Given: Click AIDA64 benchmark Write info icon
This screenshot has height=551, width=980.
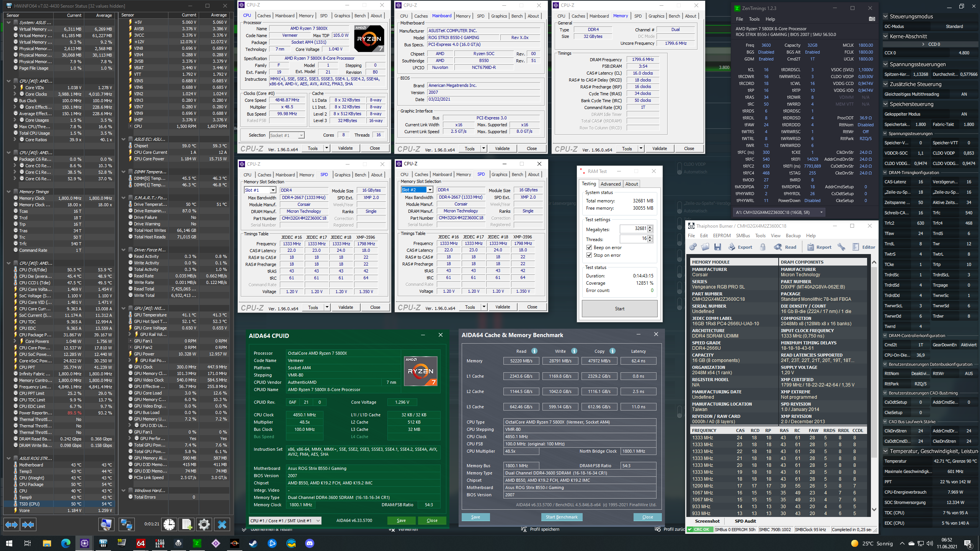Looking at the screenshot, I should pos(574,351).
